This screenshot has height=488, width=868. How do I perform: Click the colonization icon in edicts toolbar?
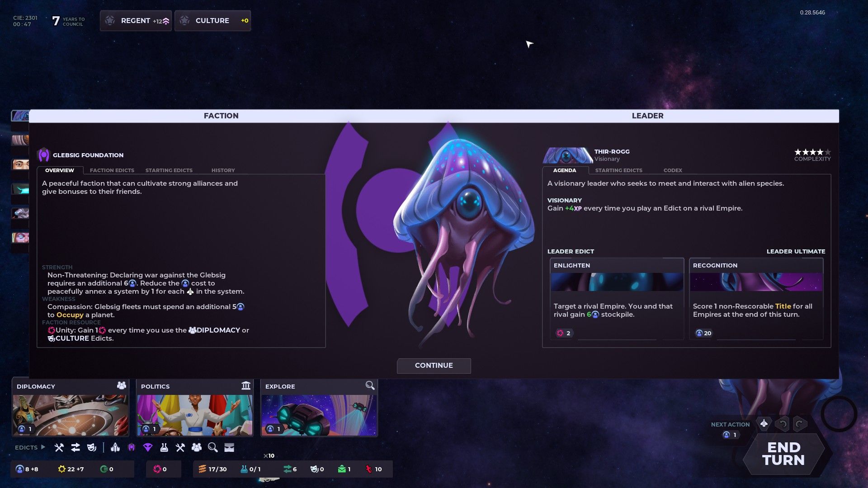click(x=115, y=447)
